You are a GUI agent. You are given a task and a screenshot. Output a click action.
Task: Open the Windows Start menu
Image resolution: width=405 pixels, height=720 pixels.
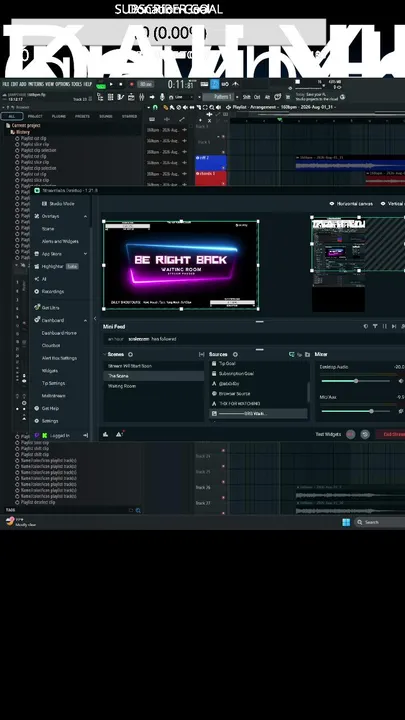point(346,522)
